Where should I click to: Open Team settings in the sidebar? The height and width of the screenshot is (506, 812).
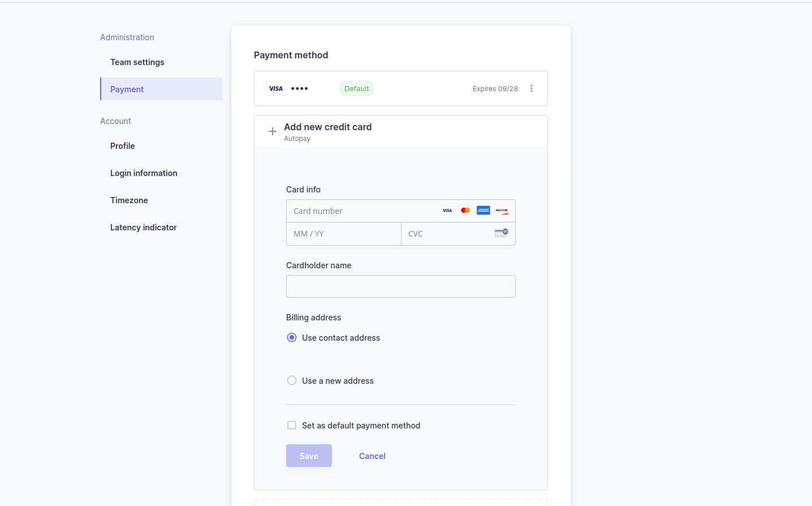tap(137, 62)
